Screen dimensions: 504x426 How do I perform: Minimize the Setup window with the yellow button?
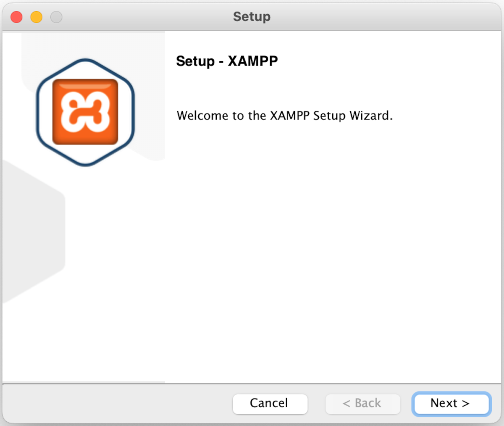[x=37, y=17]
